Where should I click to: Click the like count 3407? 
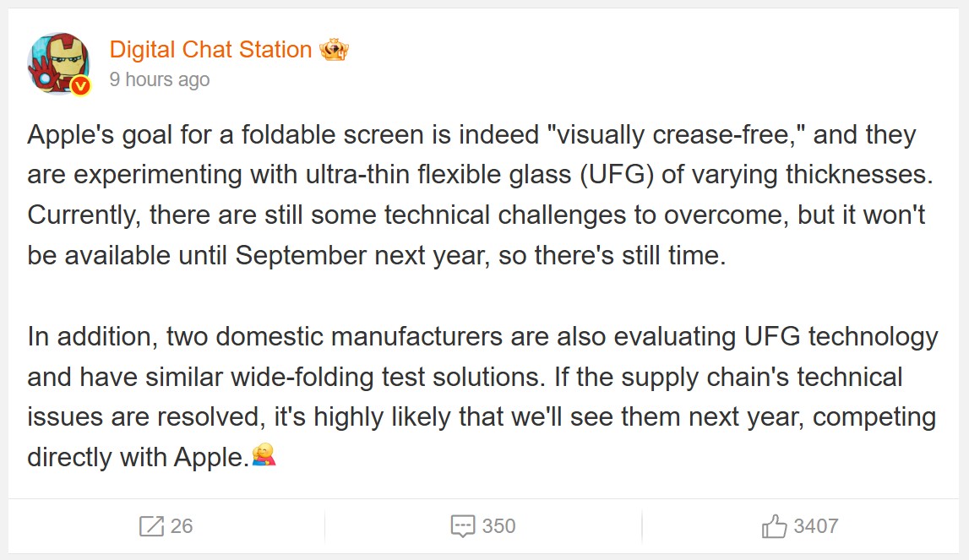pos(816,526)
